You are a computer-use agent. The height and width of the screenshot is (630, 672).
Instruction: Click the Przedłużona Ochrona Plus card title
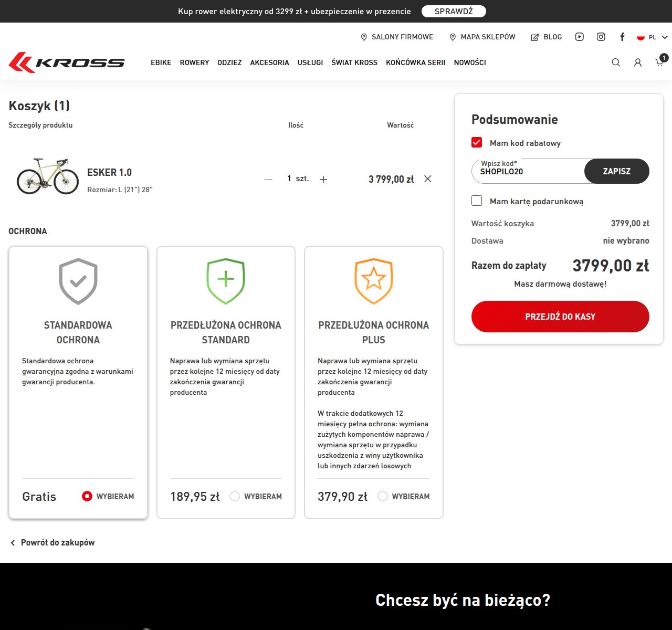[x=374, y=332]
